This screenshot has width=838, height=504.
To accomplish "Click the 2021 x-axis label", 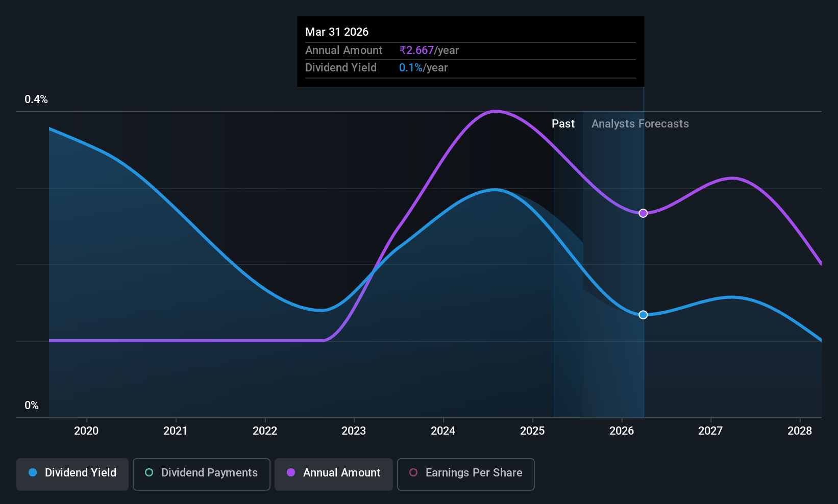I will click(x=176, y=431).
